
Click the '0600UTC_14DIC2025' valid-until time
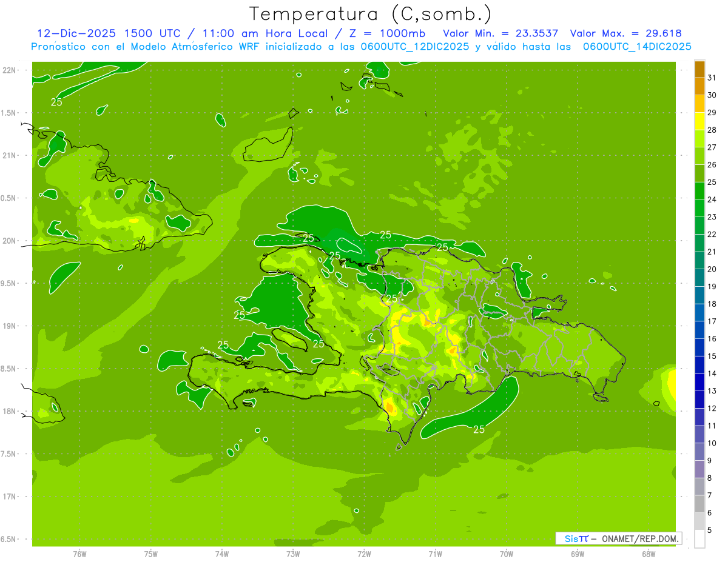(637, 46)
